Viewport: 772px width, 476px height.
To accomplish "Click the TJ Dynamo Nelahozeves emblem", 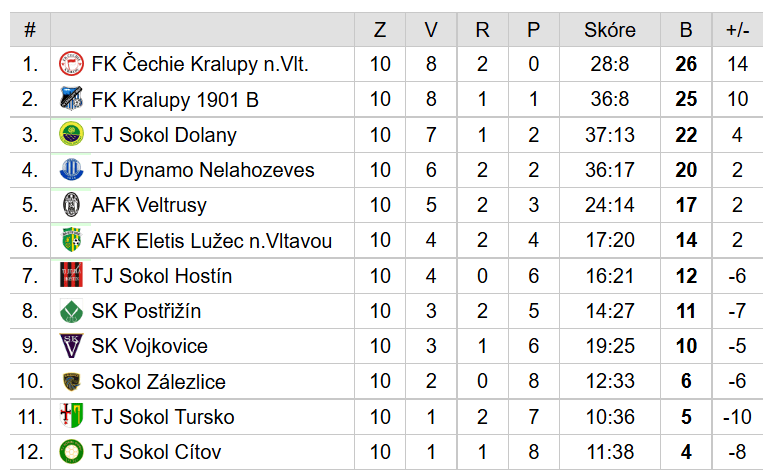I will [x=71, y=170].
